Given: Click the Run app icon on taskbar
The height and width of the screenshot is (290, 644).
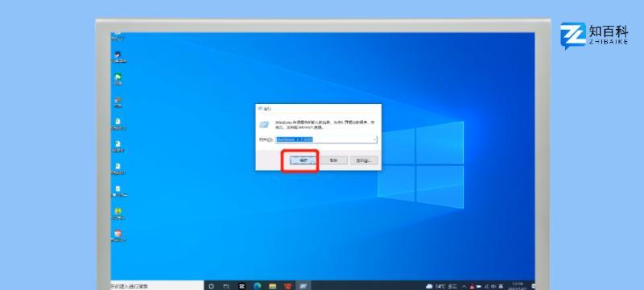Looking at the screenshot, I should click(x=303, y=286).
